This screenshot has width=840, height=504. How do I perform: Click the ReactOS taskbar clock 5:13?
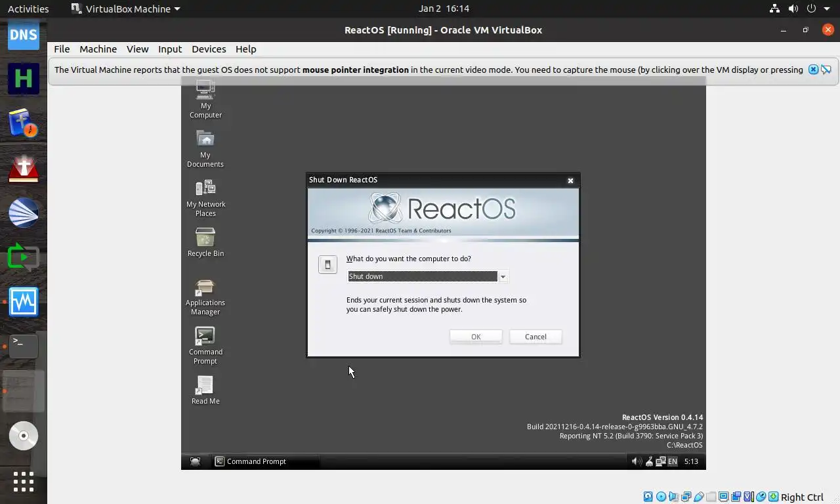pyautogui.click(x=691, y=461)
